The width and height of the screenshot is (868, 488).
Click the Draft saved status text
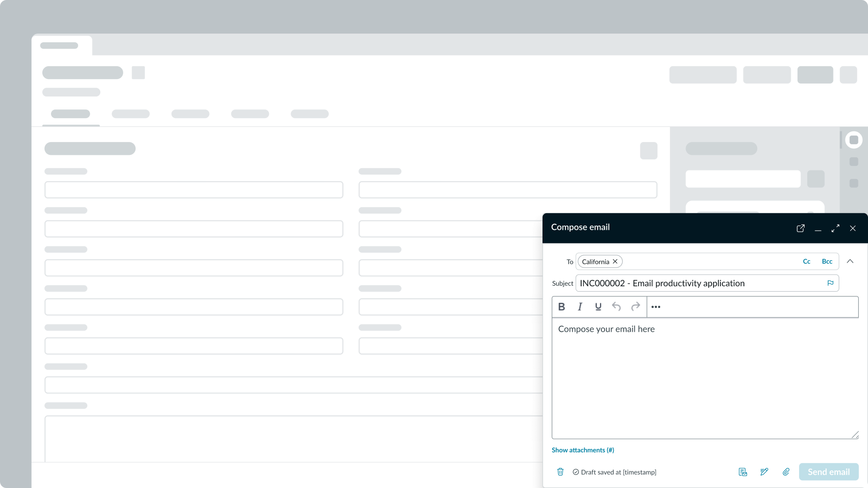[618, 472]
